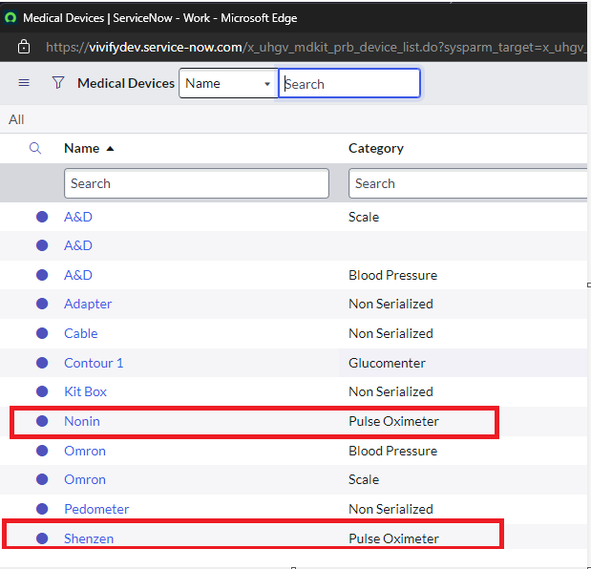Click the record dot beside Shenzen
This screenshot has width=591, height=569.
(x=42, y=538)
